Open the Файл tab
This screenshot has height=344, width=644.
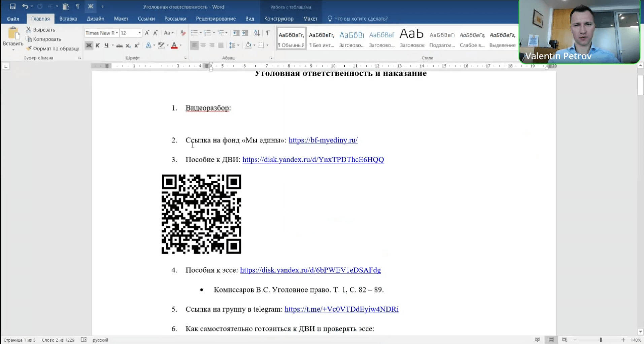[x=13, y=19]
